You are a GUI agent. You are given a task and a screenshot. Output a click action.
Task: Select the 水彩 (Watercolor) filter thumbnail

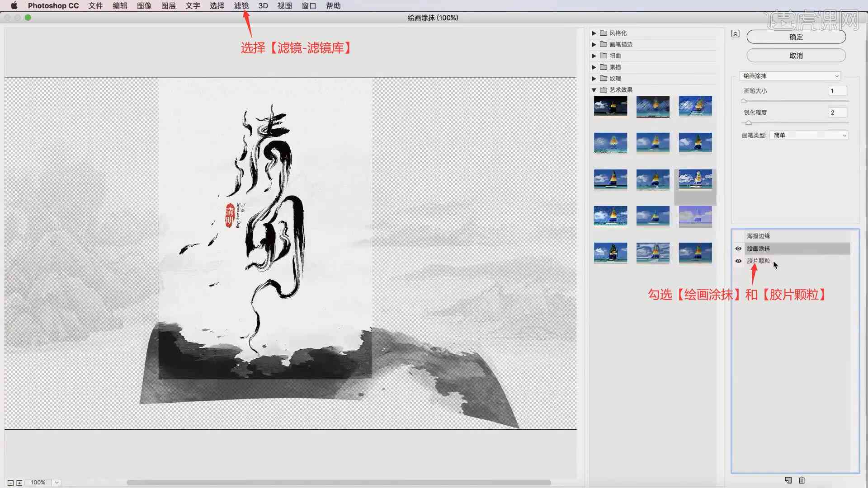pos(610,253)
